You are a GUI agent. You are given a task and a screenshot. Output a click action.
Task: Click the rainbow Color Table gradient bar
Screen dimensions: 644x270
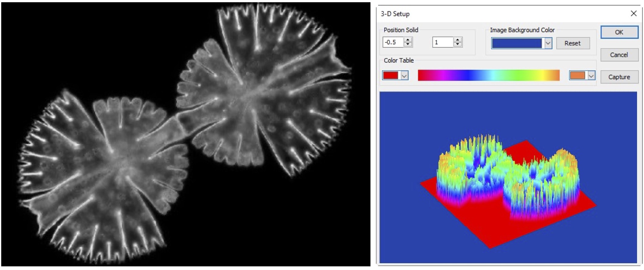pyautogui.click(x=489, y=75)
